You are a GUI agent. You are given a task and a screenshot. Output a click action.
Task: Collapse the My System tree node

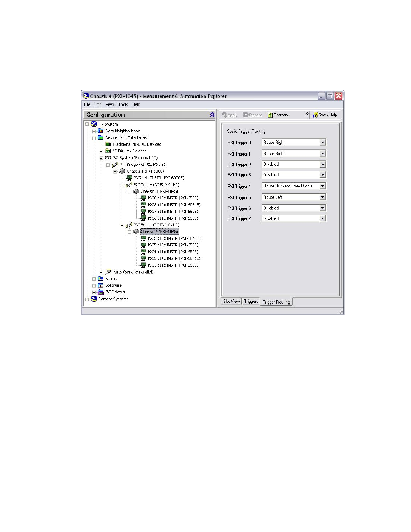(87, 124)
